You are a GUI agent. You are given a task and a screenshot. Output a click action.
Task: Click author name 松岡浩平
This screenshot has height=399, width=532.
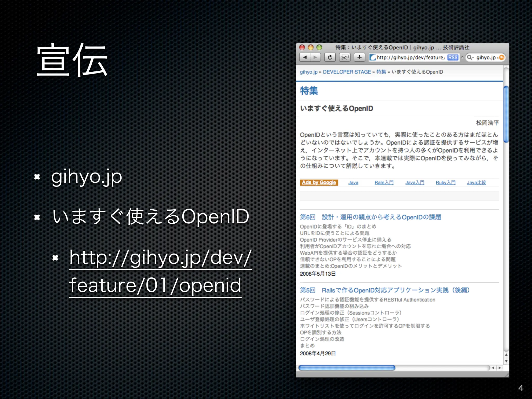487,123
